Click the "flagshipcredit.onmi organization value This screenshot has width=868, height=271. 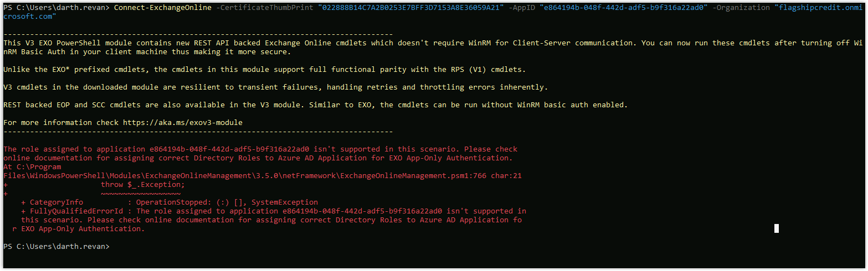818,7
